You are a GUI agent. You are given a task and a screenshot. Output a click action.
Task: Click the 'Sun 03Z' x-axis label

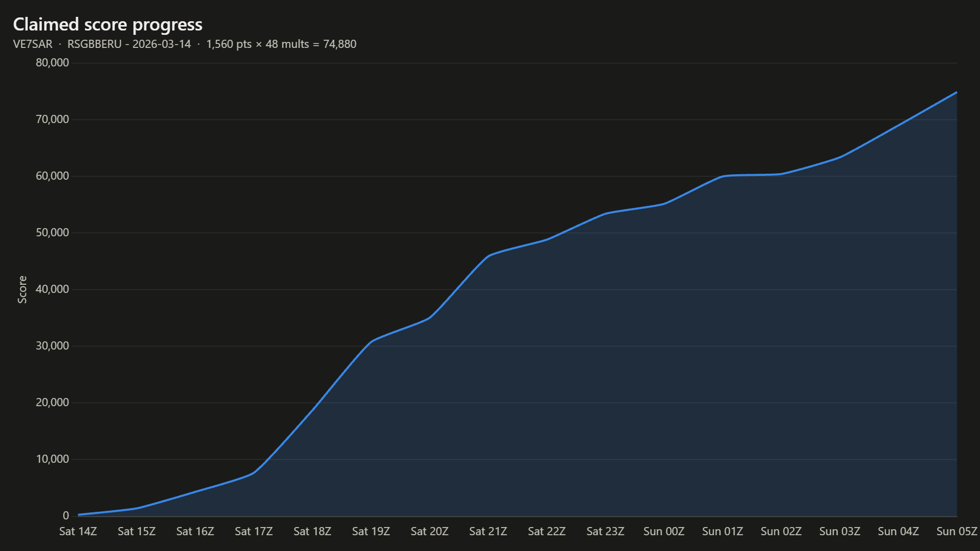840,531
